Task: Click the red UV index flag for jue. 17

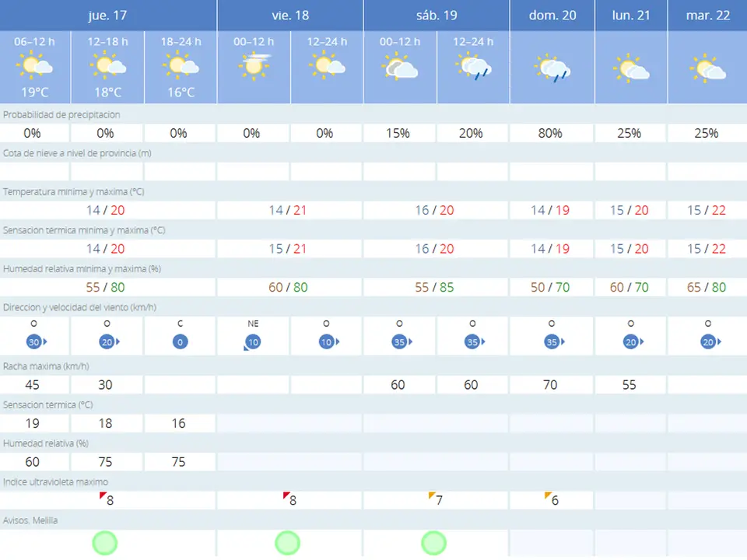Action: (x=103, y=495)
